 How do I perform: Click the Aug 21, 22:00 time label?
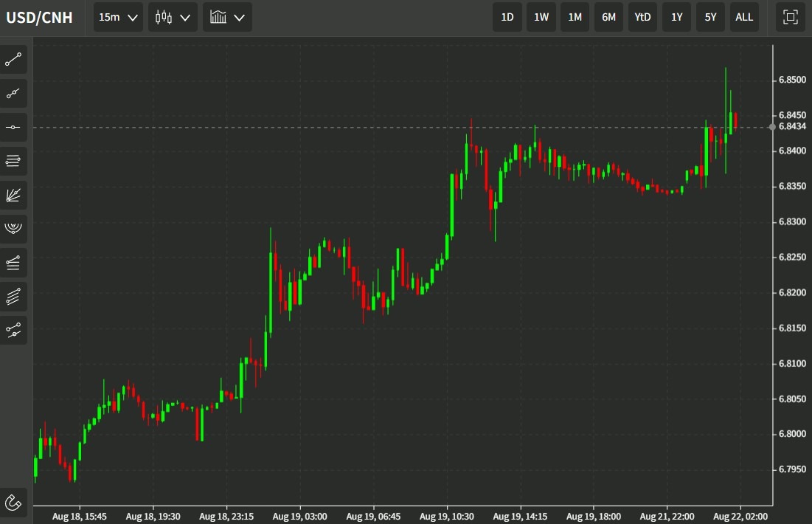pos(667,516)
